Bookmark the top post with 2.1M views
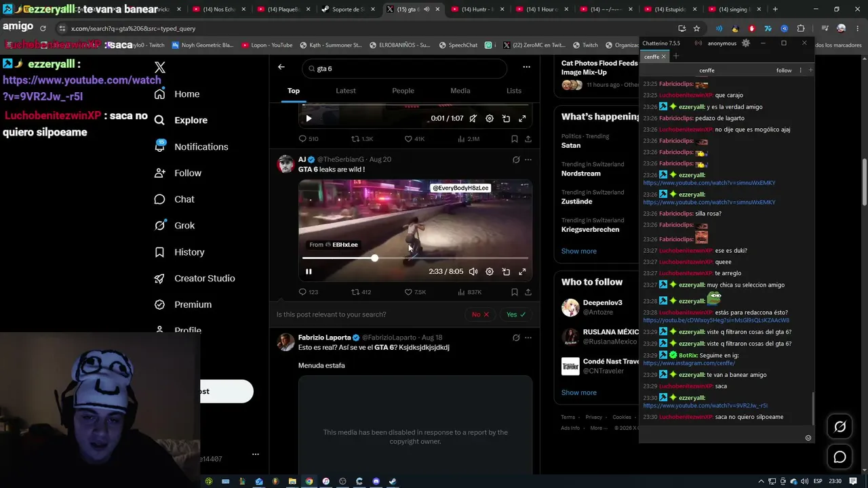The image size is (868, 488). coord(515,139)
